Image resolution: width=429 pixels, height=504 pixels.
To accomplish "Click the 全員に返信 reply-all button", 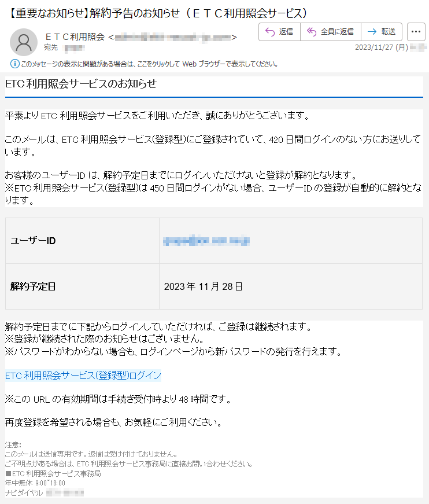I will click(330, 31).
